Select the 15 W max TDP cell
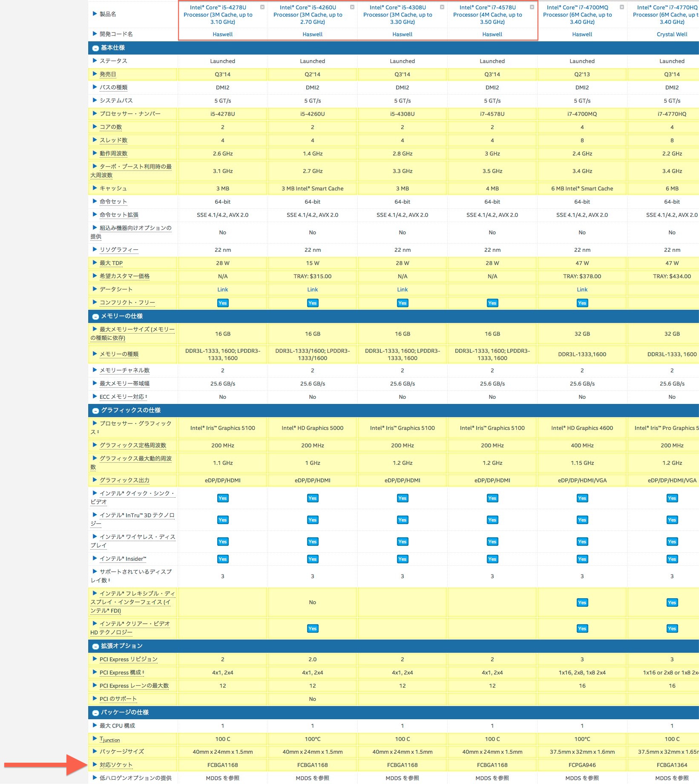Viewport: 699px width, 784px height. tap(313, 263)
